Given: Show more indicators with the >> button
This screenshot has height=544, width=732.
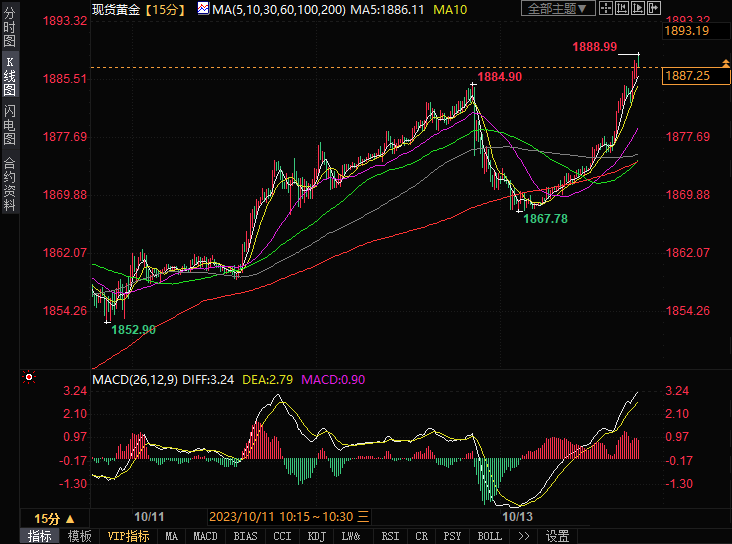Looking at the screenshot, I should pos(524,536).
